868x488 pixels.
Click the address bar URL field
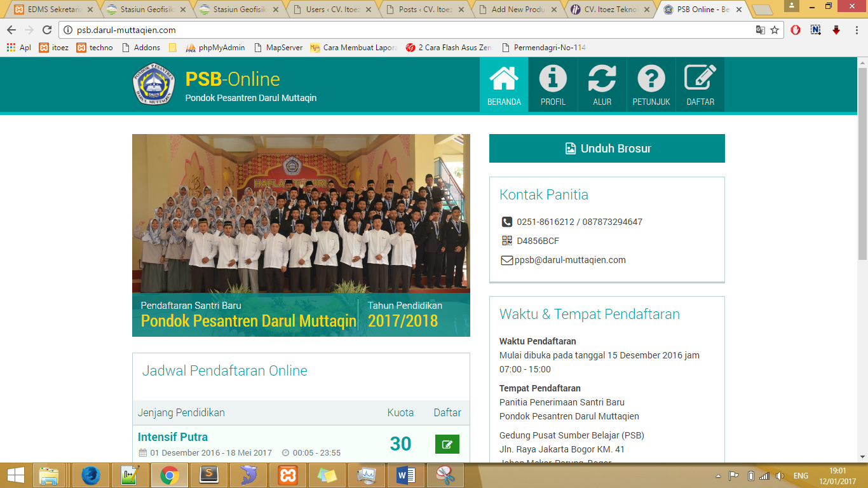(x=413, y=30)
